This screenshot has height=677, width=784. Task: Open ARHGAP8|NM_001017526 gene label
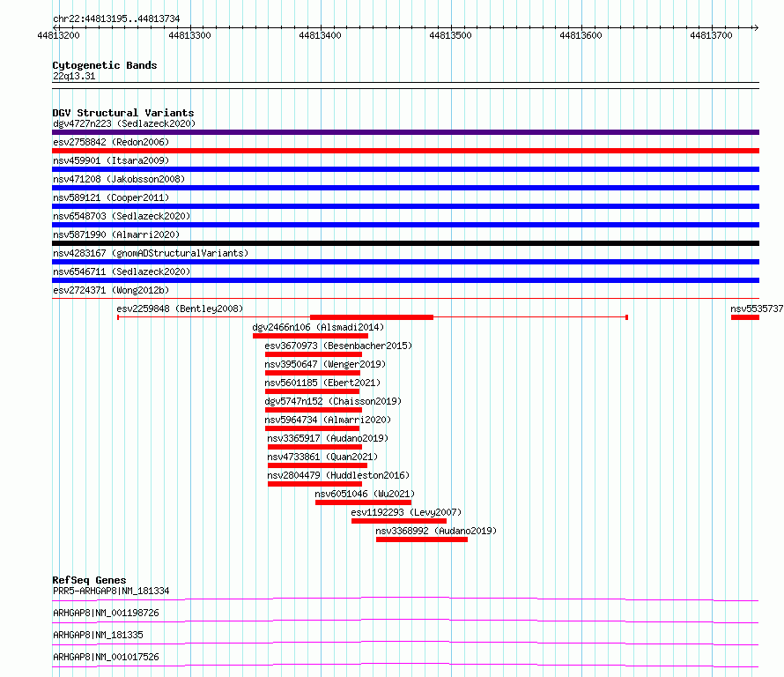coord(106,657)
